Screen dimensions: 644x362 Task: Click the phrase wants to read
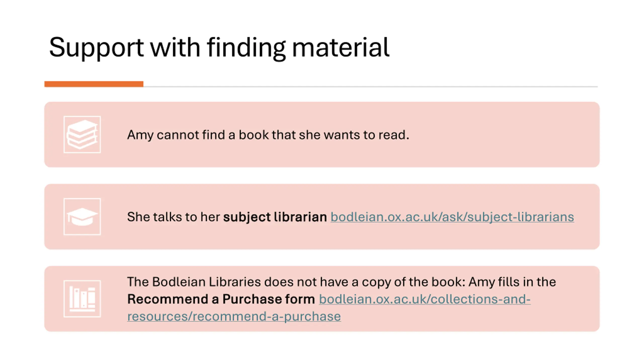coord(366,135)
